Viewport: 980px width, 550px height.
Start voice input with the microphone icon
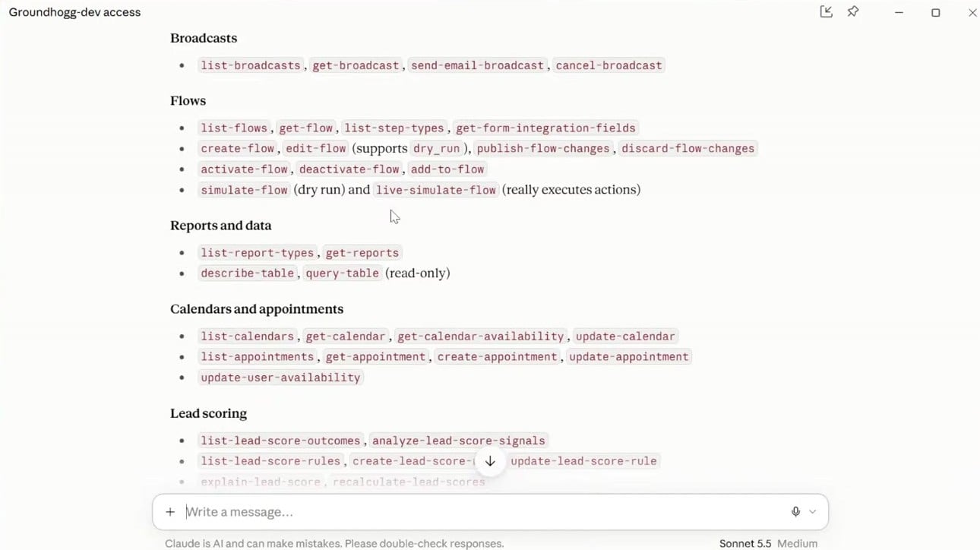(x=795, y=512)
